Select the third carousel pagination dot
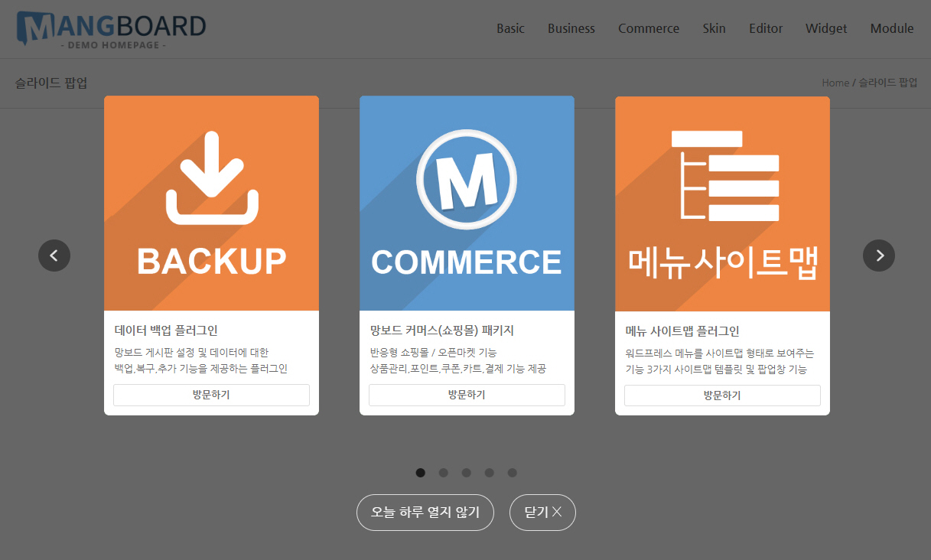The height and width of the screenshot is (560, 931). pos(467,473)
